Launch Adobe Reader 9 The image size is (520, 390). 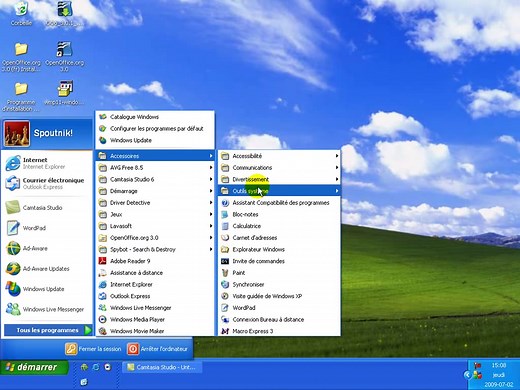[x=155, y=261]
